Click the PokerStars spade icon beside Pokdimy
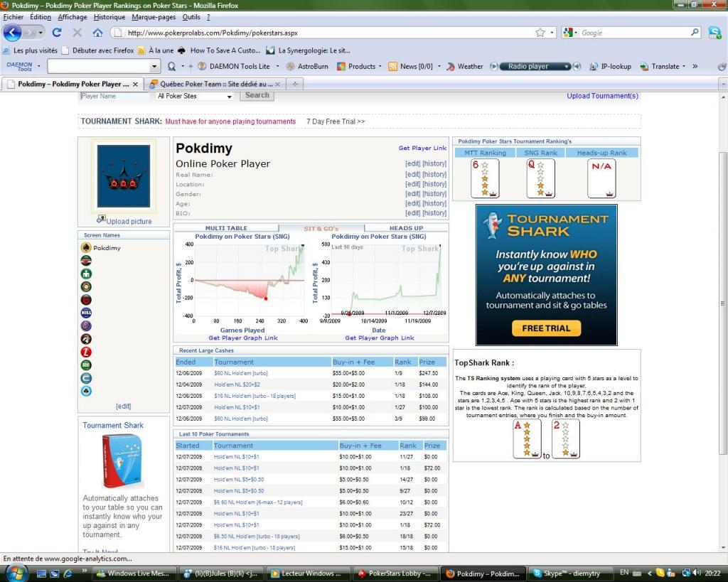Viewport: 728px width, 582px height. (x=86, y=247)
